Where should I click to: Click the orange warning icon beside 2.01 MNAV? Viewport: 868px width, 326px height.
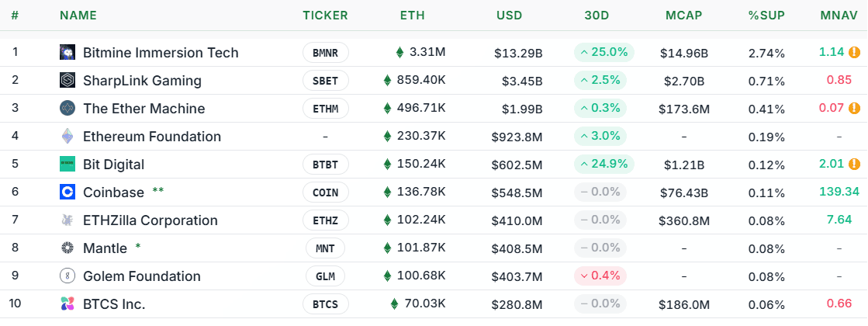[854, 164]
